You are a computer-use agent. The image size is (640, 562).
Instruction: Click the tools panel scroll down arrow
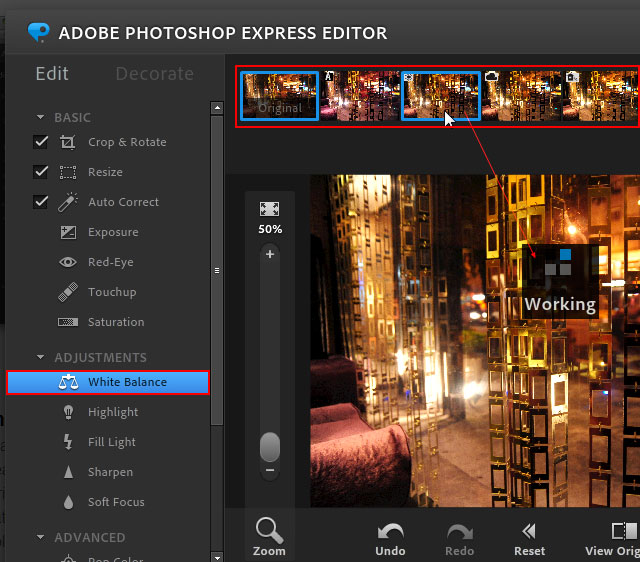click(x=217, y=557)
